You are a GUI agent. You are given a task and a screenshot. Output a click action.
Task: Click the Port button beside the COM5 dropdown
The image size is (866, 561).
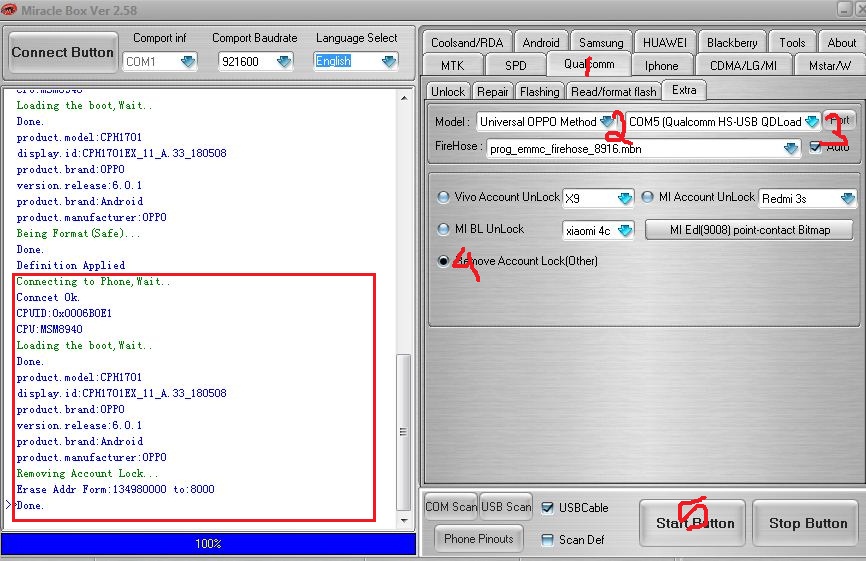coord(839,120)
